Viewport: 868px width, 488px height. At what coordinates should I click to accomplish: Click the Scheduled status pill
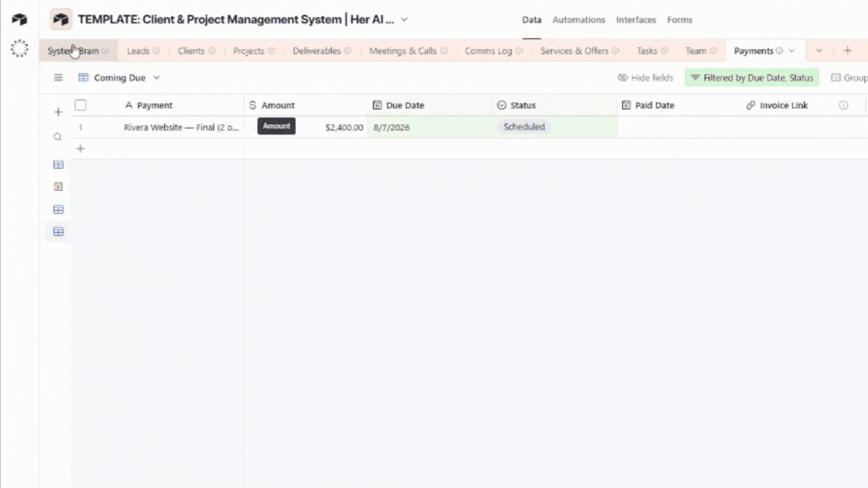click(x=524, y=127)
